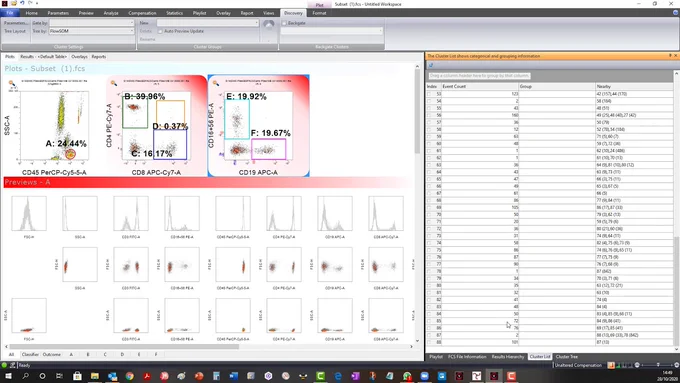Open Microsoft Edge from the taskbar

338,376
